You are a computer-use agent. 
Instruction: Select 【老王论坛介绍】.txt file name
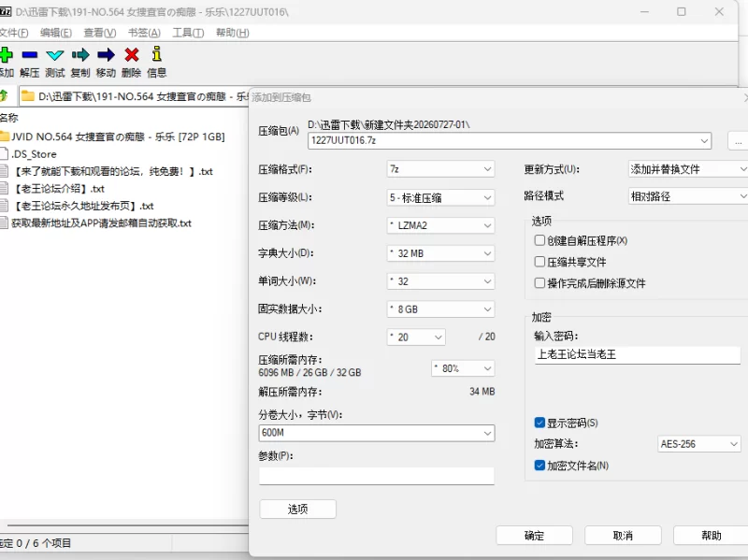[x=58, y=189]
